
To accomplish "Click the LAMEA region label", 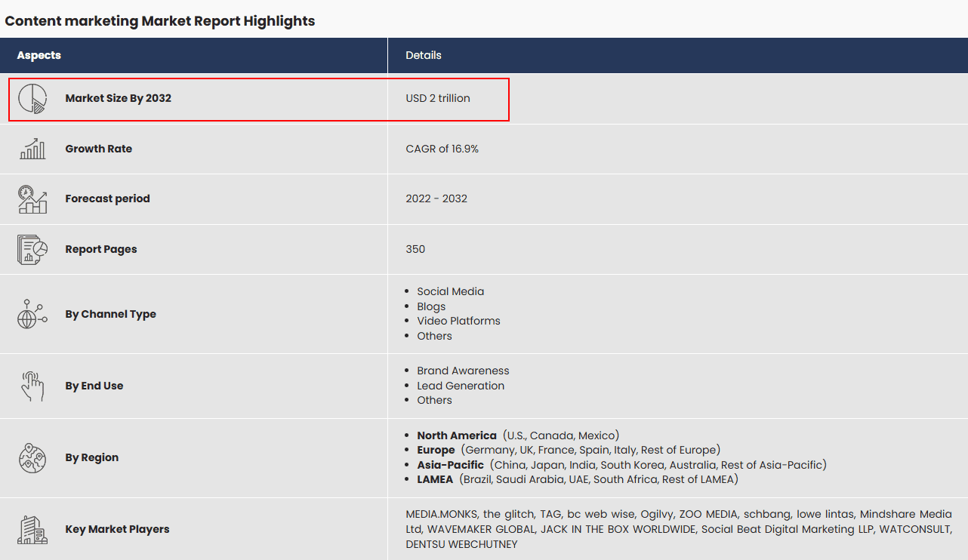I will tap(435, 479).
